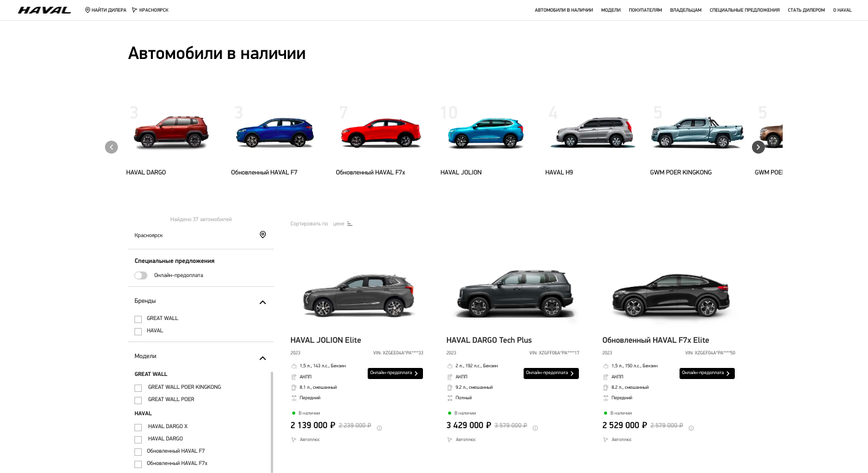Click Онлайн-предоплата button for DARGO Tech Plus

click(x=551, y=373)
